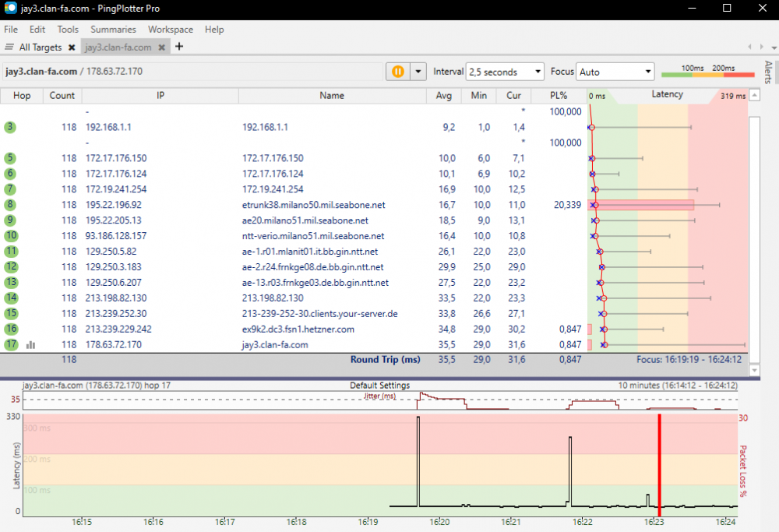Close the jay3.clan-fa.com tab

(x=161, y=48)
